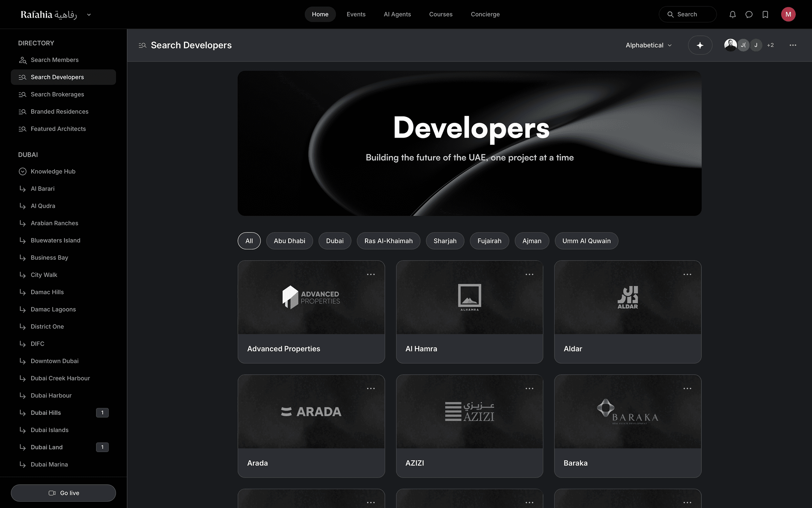The image size is (812, 508).
Task: Open the Aldar developer card
Action: pyautogui.click(x=628, y=312)
